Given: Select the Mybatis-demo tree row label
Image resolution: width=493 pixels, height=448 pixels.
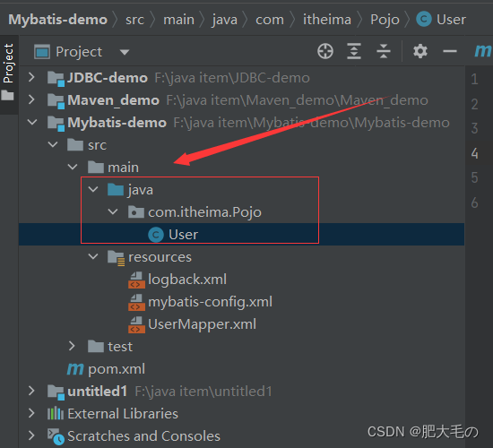Looking at the screenshot, I should 117,123.
